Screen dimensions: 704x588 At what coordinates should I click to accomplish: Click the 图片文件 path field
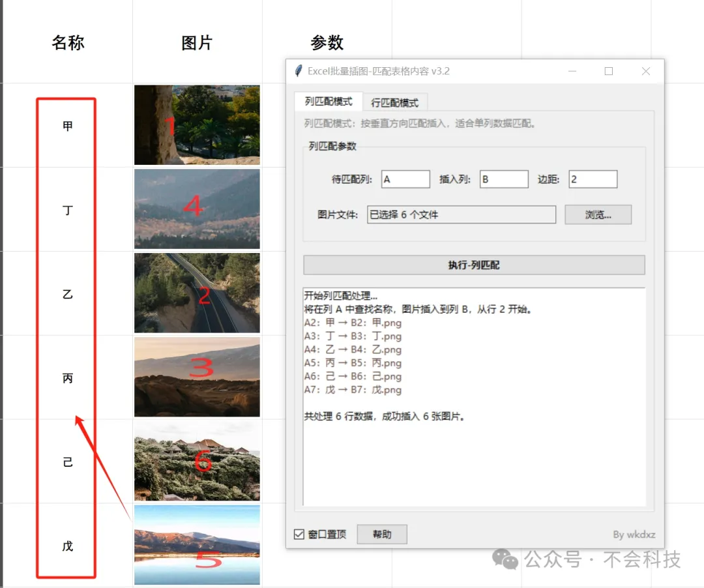[x=462, y=214]
